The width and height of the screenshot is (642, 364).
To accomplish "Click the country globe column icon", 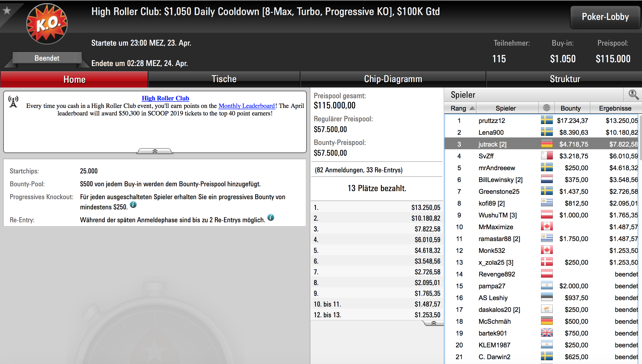I will [x=546, y=108].
